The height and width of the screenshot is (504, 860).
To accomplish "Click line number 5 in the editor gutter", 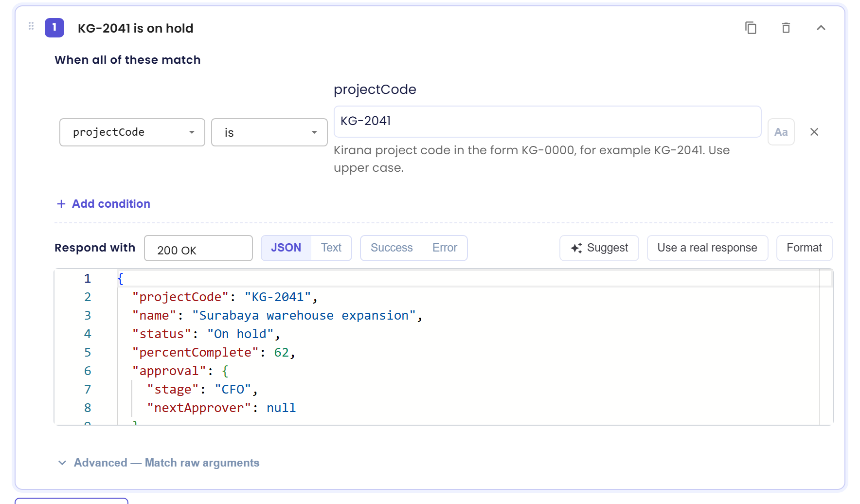I will tap(88, 352).
